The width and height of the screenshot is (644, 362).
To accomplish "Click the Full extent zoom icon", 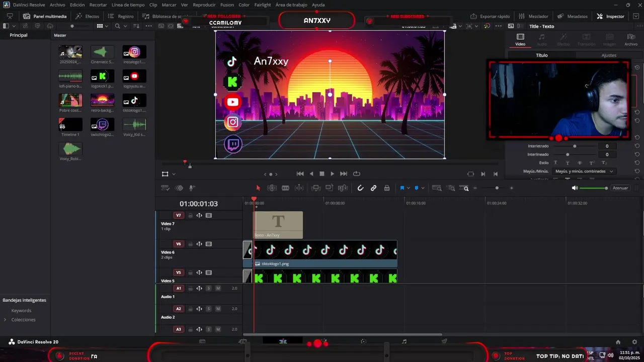I will [x=437, y=188].
